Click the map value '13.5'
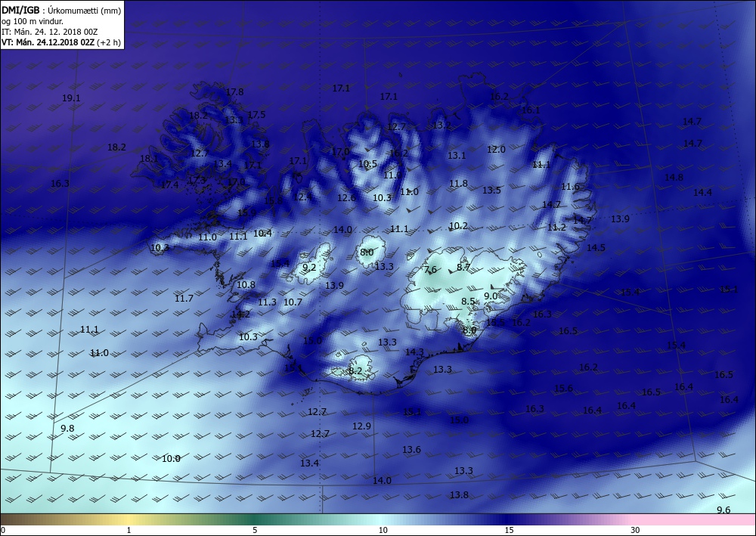This screenshot has width=756, height=536. tap(491, 190)
